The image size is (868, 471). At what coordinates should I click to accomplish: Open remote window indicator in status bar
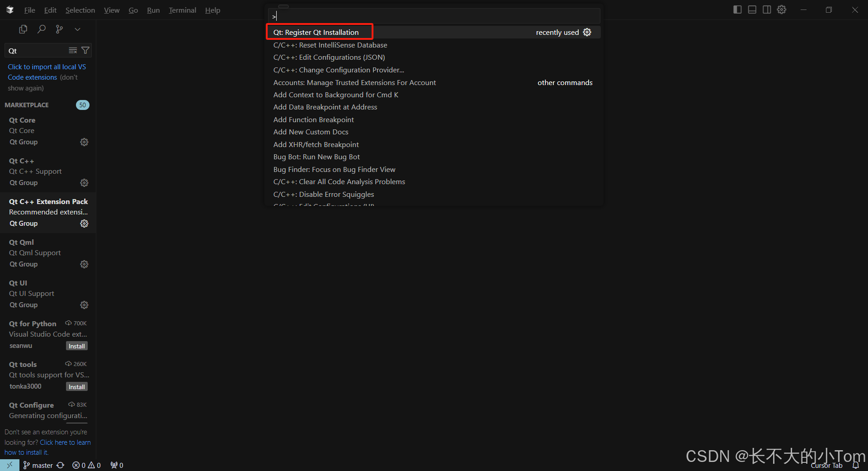[9, 465]
